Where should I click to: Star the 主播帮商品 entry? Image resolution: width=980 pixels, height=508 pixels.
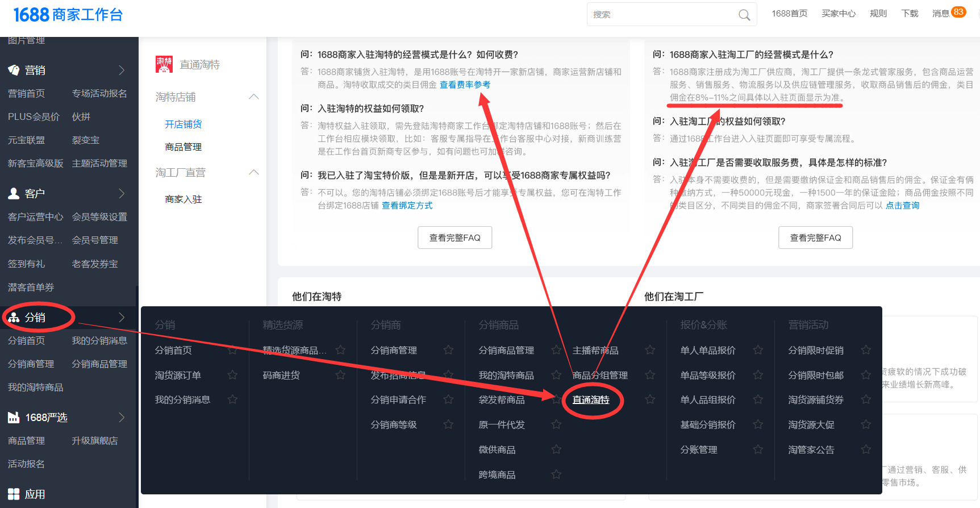click(x=650, y=350)
